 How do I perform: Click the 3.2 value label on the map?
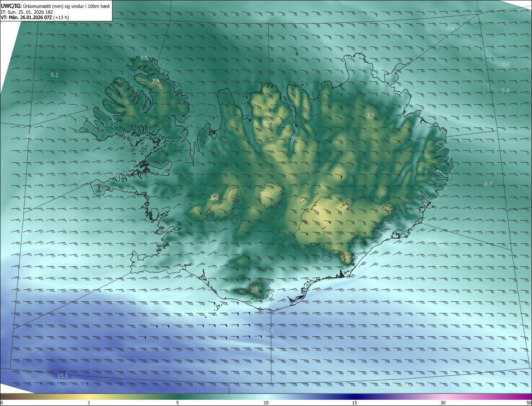click(370, 115)
